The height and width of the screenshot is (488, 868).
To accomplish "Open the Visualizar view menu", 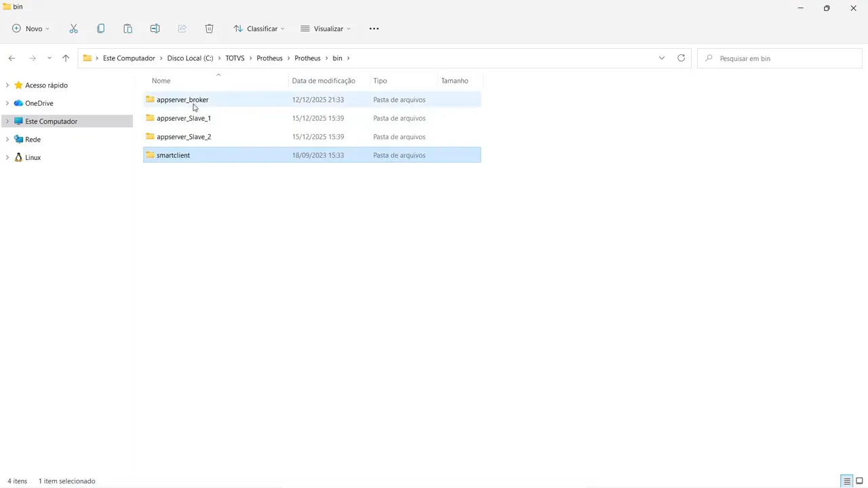I will click(x=325, y=28).
